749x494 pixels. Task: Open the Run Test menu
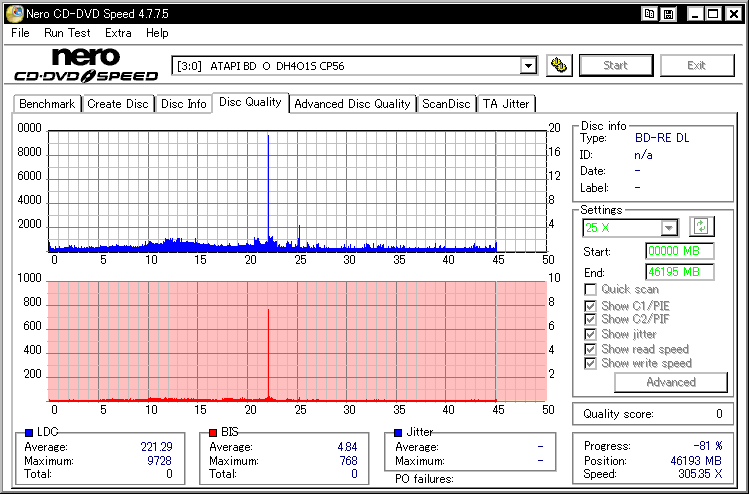[x=67, y=33]
